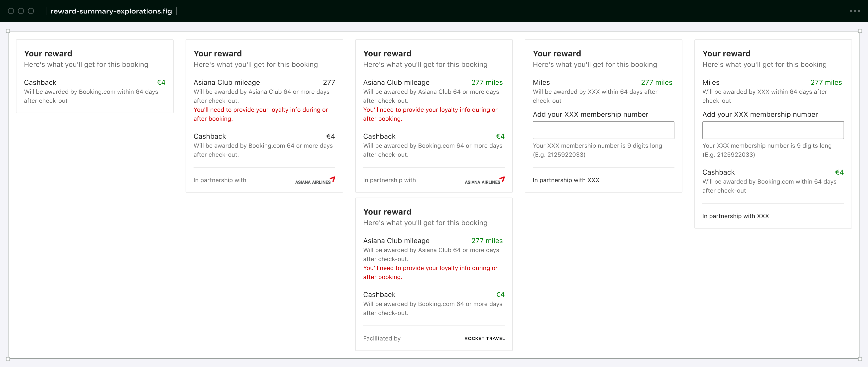Focus membership number field in card without Cashback
The width and height of the screenshot is (868, 367).
(603, 130)
